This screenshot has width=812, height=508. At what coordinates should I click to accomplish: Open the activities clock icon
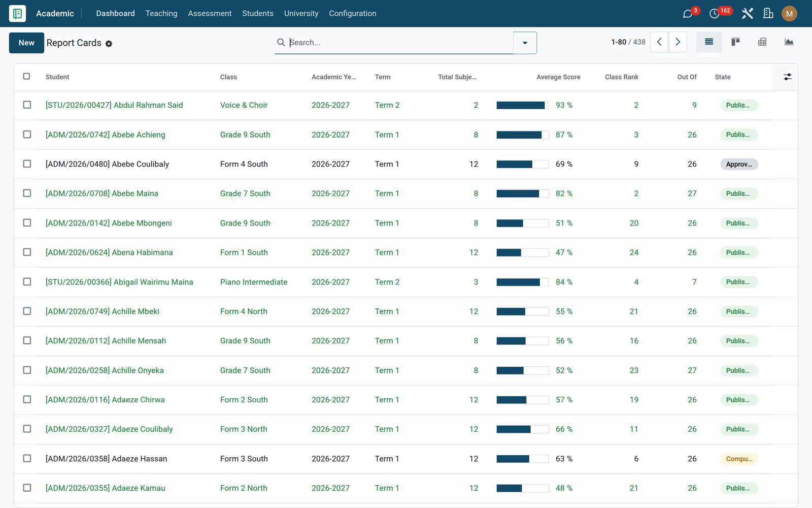714,14
